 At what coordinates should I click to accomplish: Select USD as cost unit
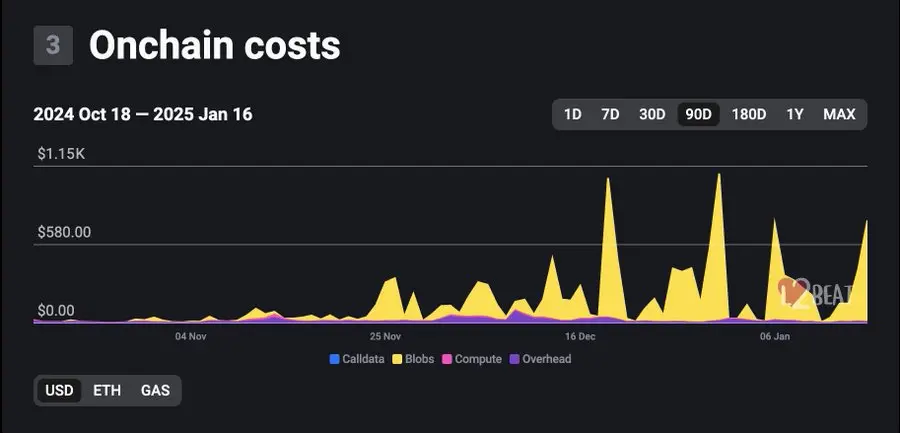tap(60, 390)
